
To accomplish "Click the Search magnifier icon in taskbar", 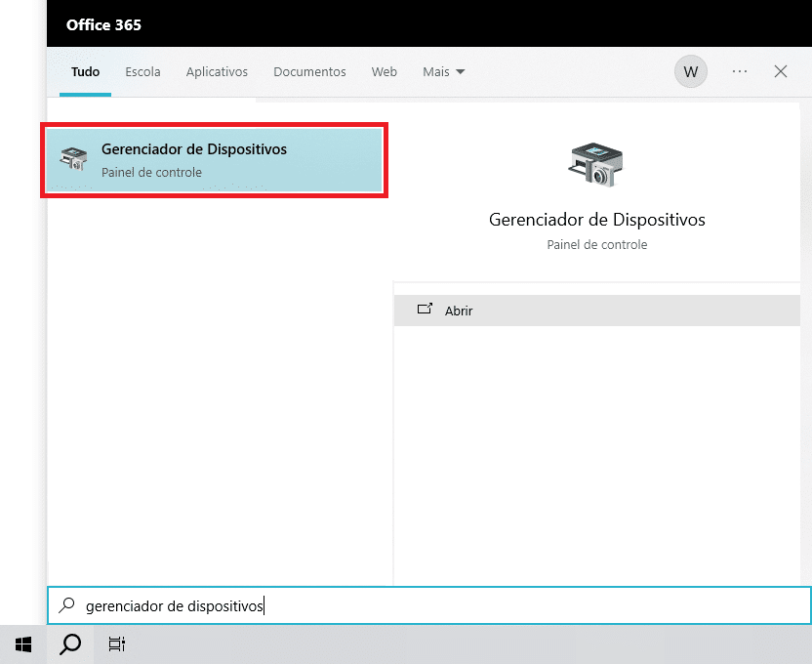I will 68,644.
